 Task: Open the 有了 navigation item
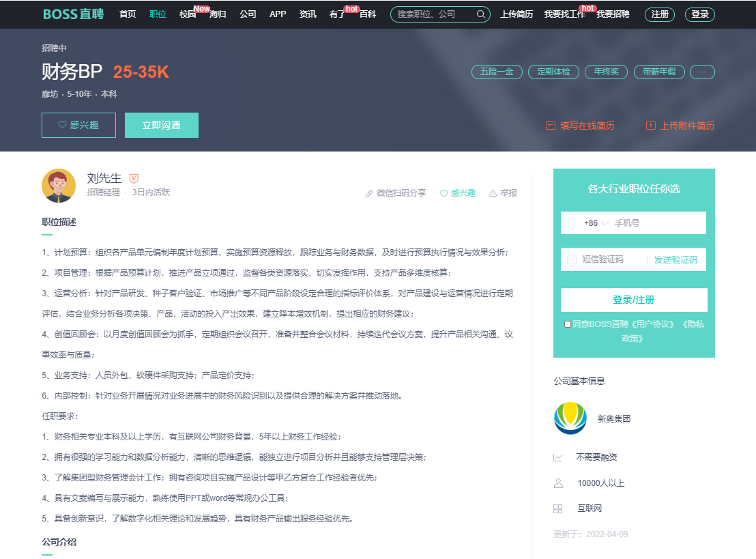coord(338,14)
